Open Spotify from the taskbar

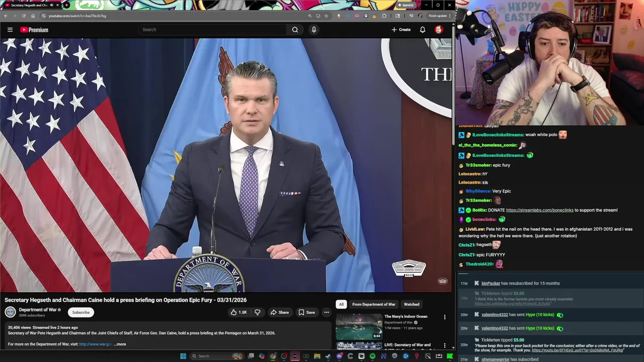tap(372, 356)
